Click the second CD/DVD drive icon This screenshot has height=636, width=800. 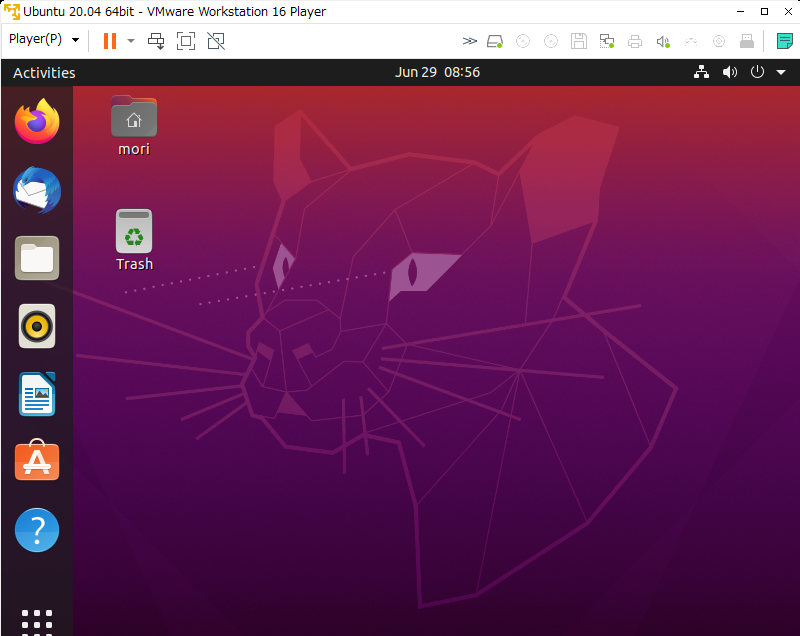tap(551, 41)
